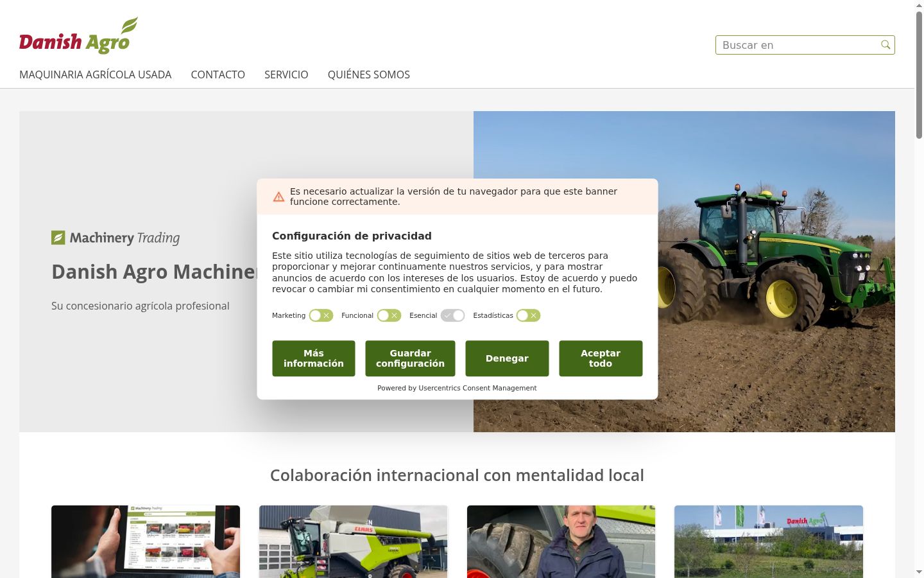Open the thumbnail of man beside tractor tire
This screenshot has width=924, height=578.
(x=561, y=541)
